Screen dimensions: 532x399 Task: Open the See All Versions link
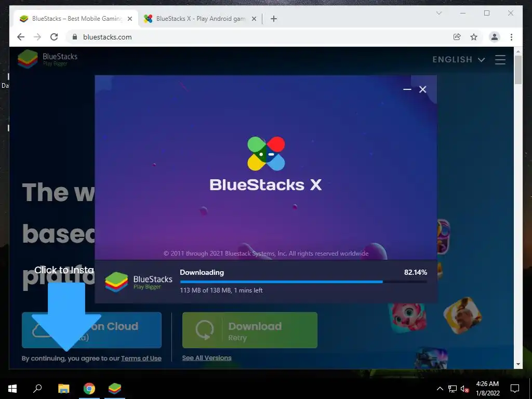click(207, 357)
